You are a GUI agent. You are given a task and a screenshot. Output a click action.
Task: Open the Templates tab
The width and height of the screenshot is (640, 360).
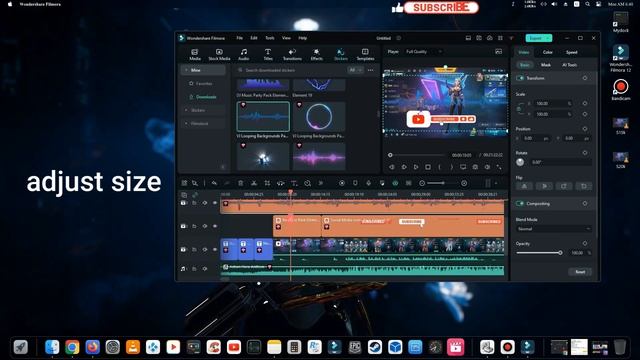[x=365, y=54]
